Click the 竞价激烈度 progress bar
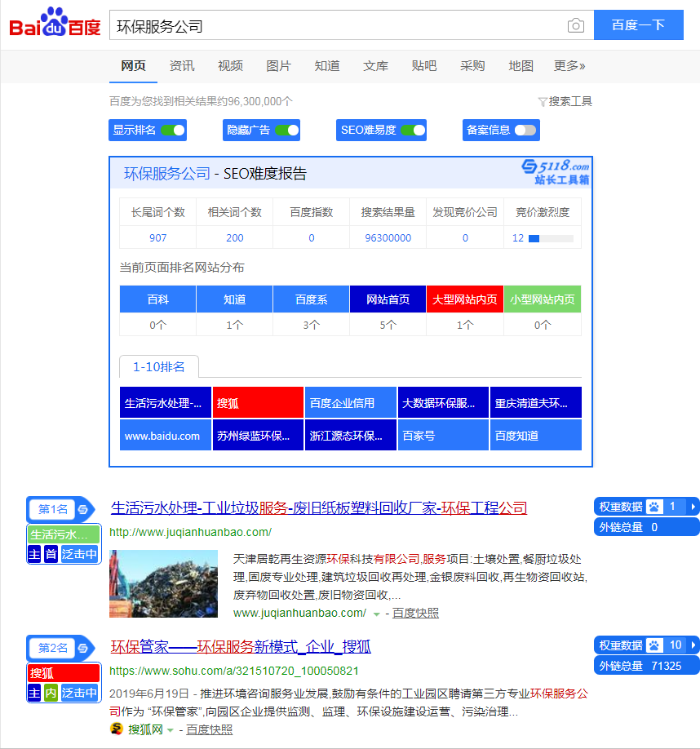The image size is (700, 749). (551, 238)
